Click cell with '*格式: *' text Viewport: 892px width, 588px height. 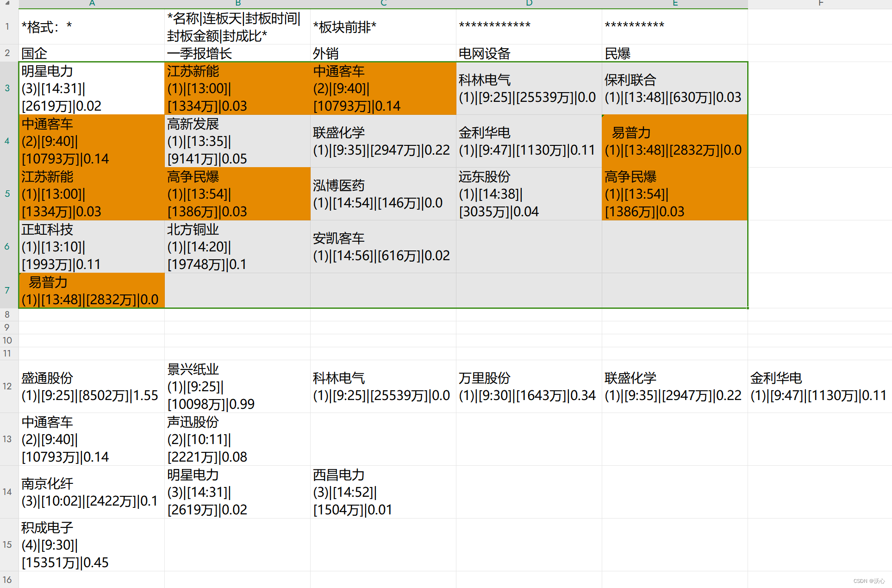tap(92, 27)
